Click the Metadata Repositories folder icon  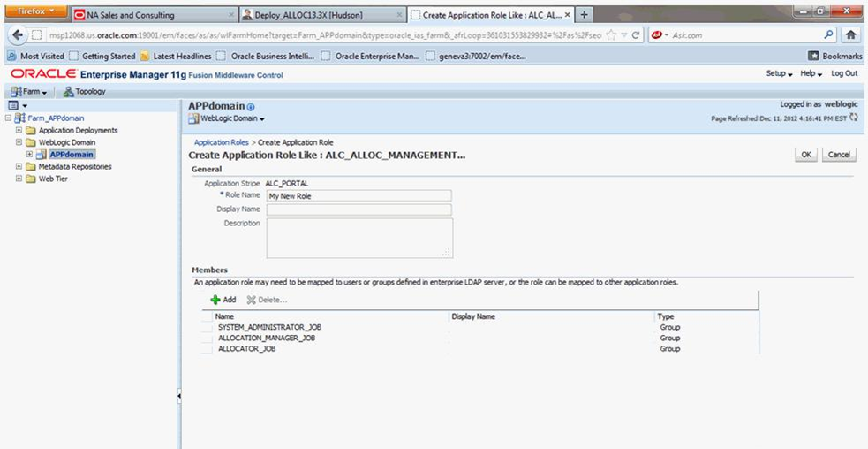point(30,167)
